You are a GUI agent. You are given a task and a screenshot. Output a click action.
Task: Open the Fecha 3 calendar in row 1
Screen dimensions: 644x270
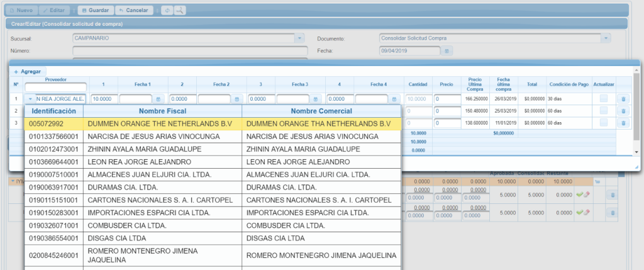pos(316,99)
